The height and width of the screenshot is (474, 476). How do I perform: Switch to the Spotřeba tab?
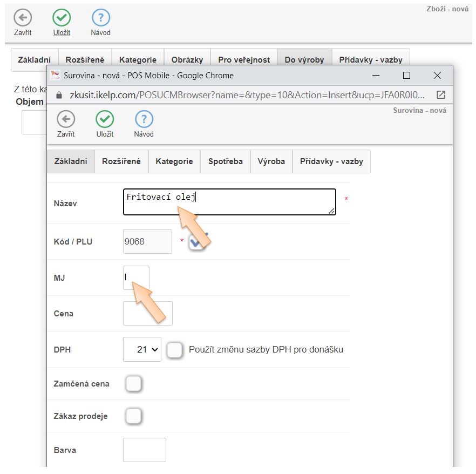coord(225,161)
